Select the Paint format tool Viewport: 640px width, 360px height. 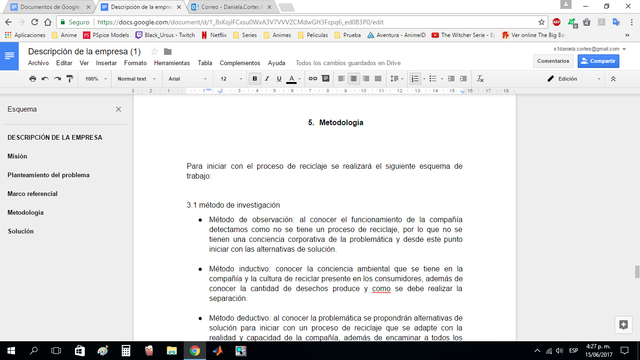(70, 79)
